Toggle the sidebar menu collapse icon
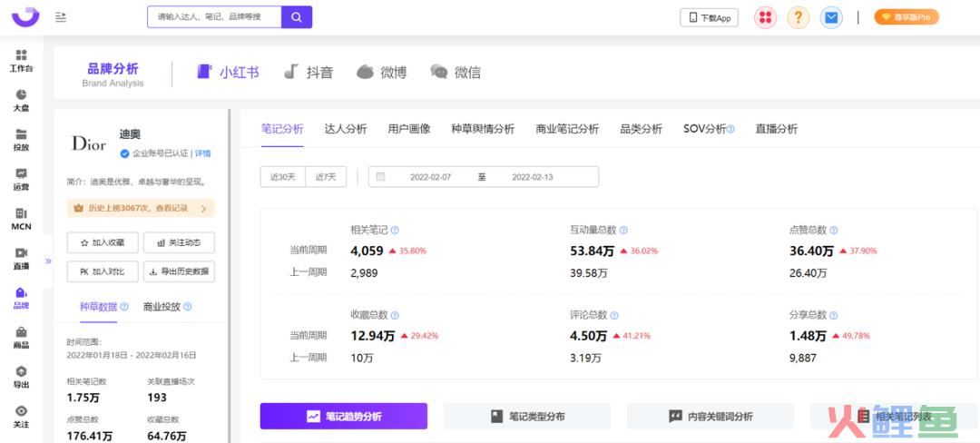 61,17
